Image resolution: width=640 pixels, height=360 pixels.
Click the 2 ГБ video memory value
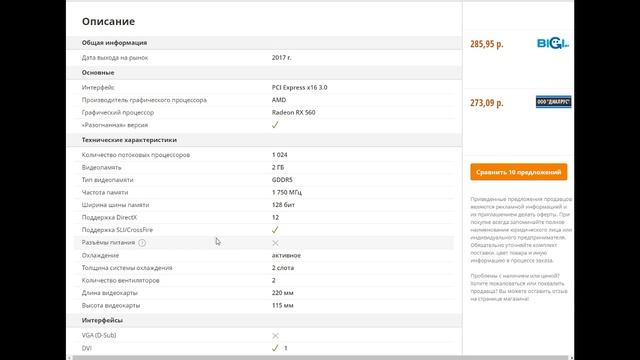click(x=278, y=167)
